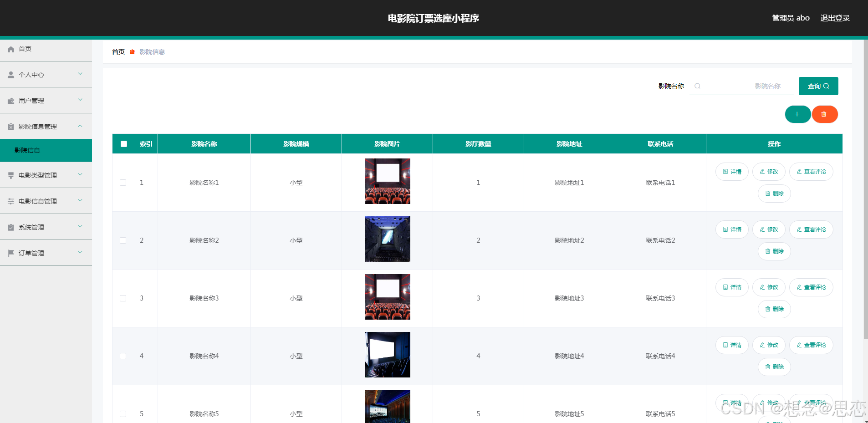Collapse the 影院信息管理 chevron
This screenshot has height=423, width=868.
tap(80, 126)
